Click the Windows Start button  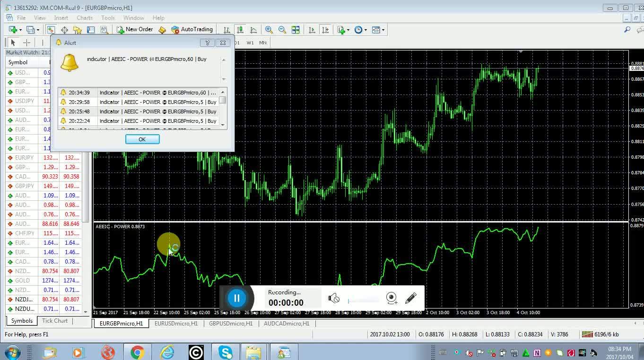[12, 352]
